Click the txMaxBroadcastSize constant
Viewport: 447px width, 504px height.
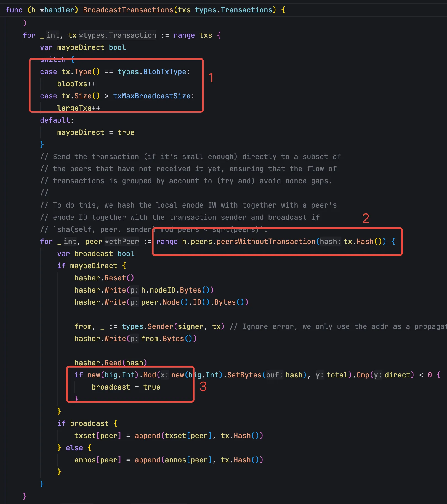(x=152, y=96)
